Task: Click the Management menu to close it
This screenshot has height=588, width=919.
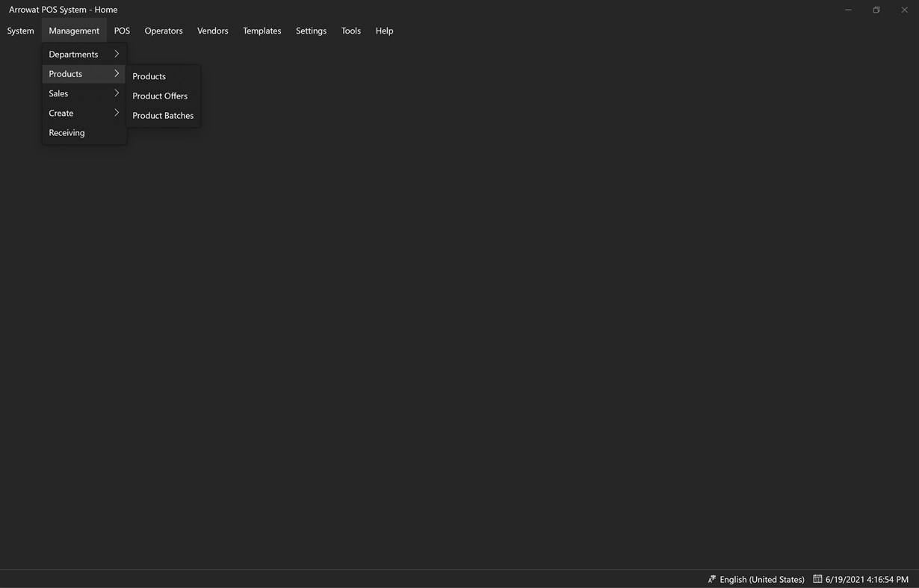Action: pos(74,31)
